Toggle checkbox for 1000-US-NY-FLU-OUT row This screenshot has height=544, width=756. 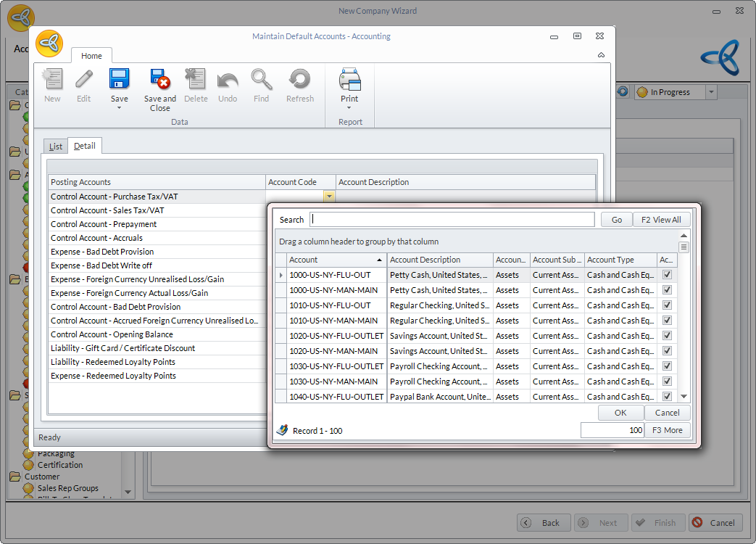pos(667,275)
